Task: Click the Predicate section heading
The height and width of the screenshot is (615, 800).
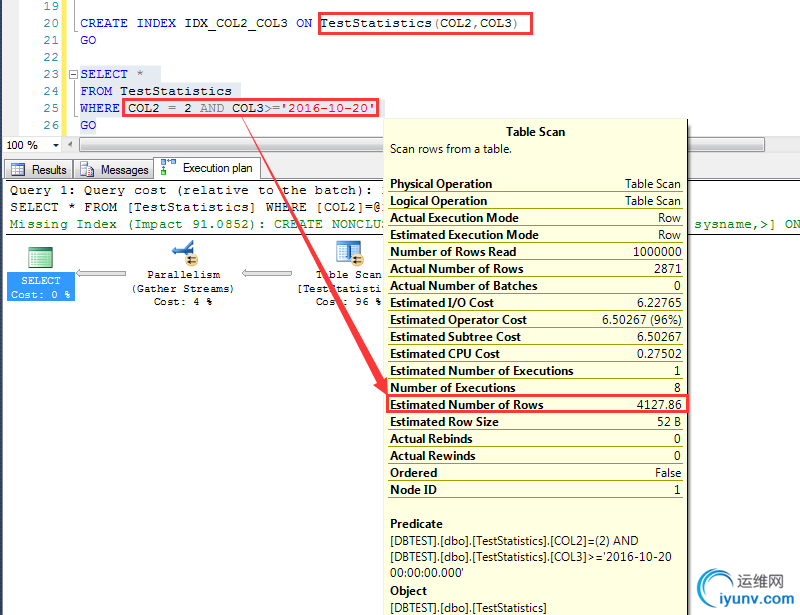Action: (x=416, y=524)
